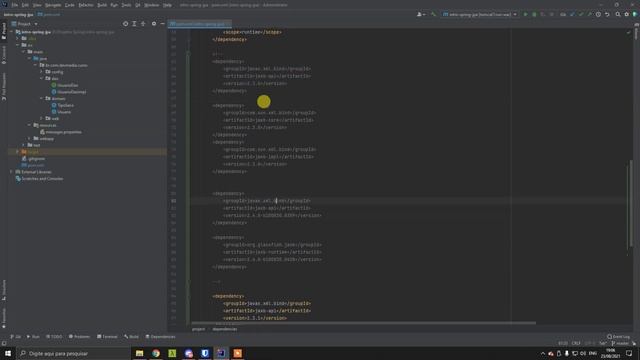
Task: Open Project panel settings gear
Action: pos(154,24)
